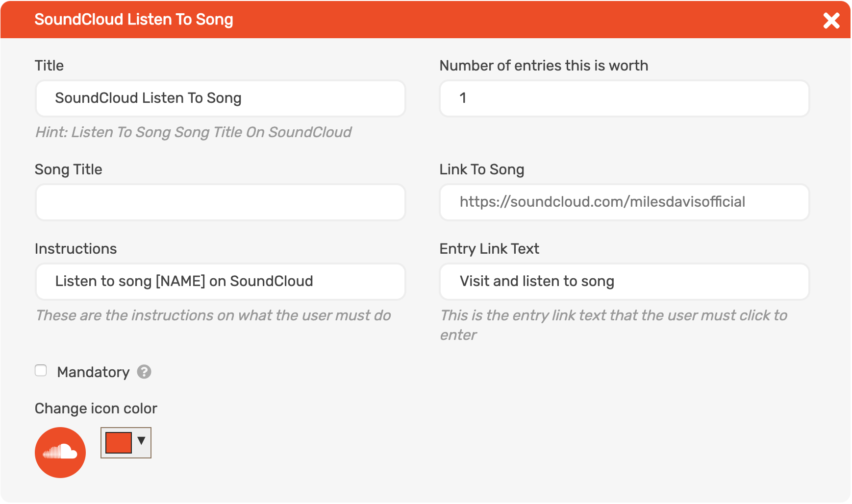Open the icon color dropdown
The image size is (852, 504).
[x=141, y=442]
